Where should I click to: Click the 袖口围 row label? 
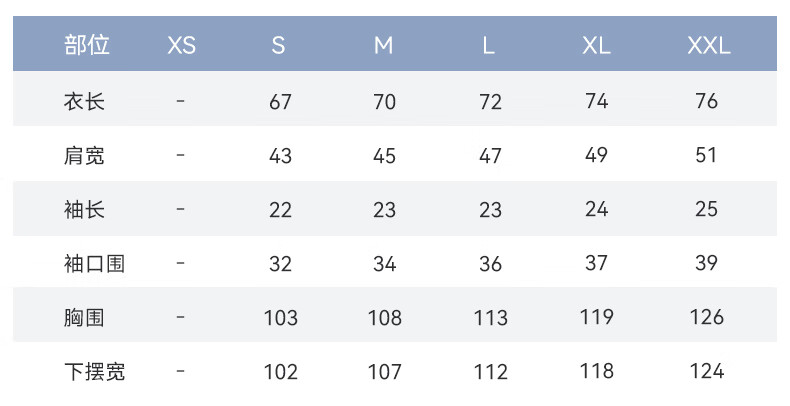[94, 263]
